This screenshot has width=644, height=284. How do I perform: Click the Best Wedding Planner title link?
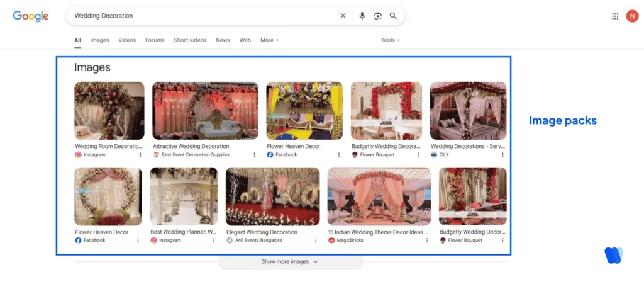(x=183, y=232)
